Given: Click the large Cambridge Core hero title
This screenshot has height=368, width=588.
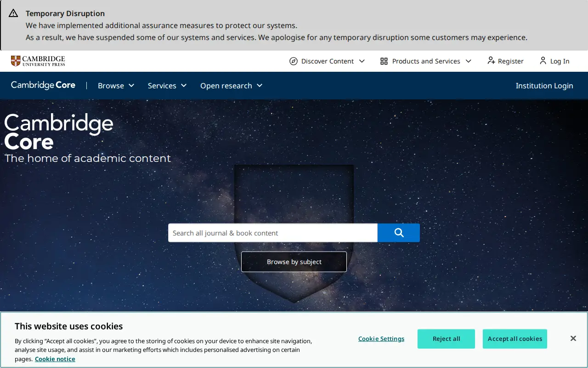Looking at the screenshot, I should (59, 132).
